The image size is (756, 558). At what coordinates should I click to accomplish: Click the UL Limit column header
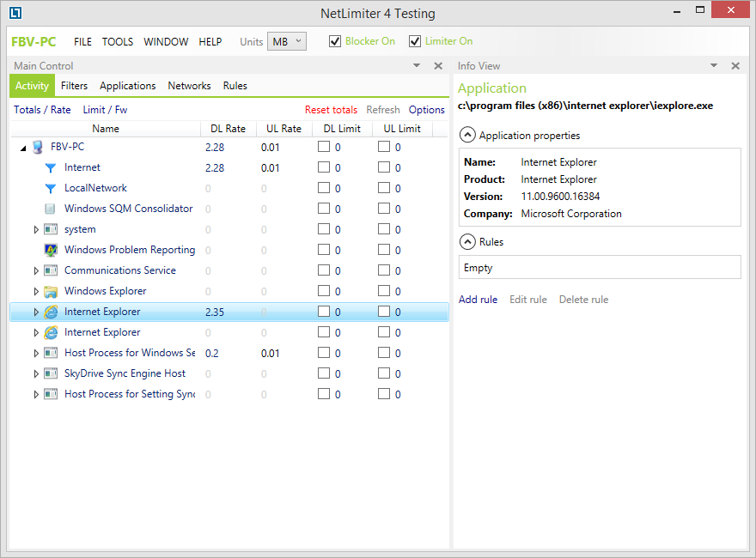pos(402,129)
